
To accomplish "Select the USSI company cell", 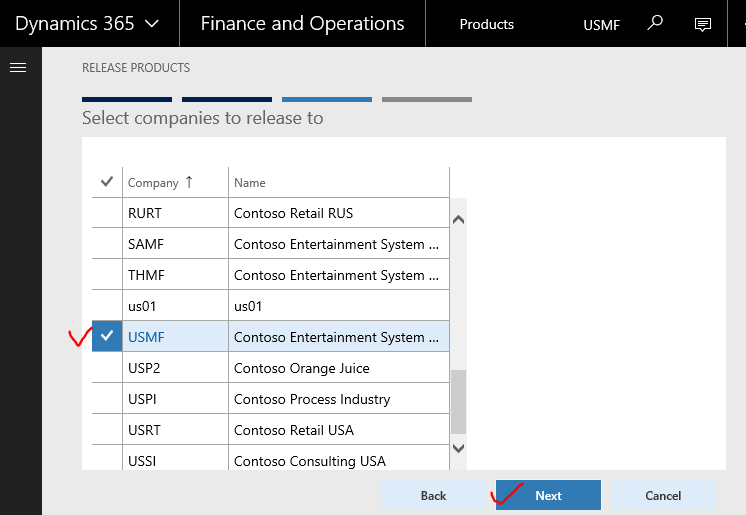I will pos(175,458).
